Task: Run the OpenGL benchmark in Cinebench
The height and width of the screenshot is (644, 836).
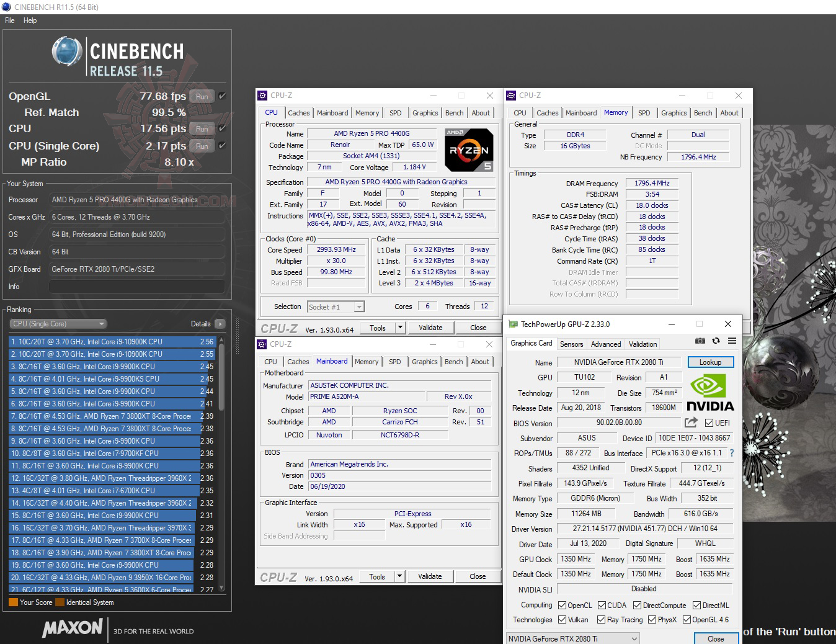Action: point(202,96)
